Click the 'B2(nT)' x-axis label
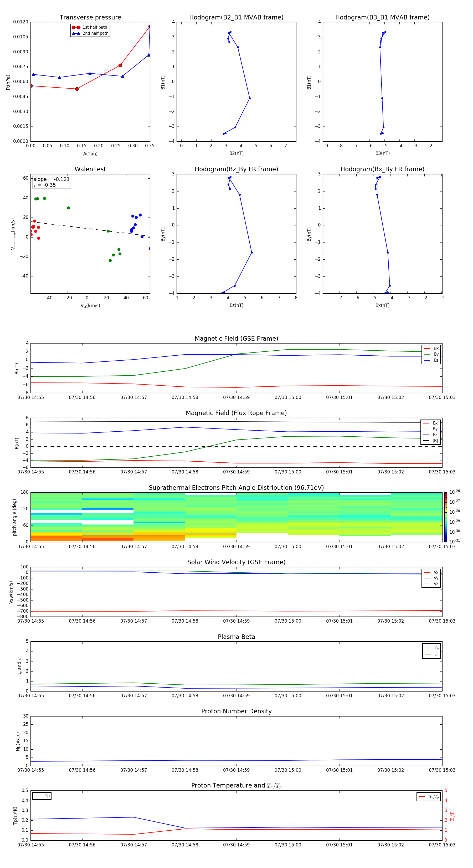 pyautogui.click(x=236, y=153)
